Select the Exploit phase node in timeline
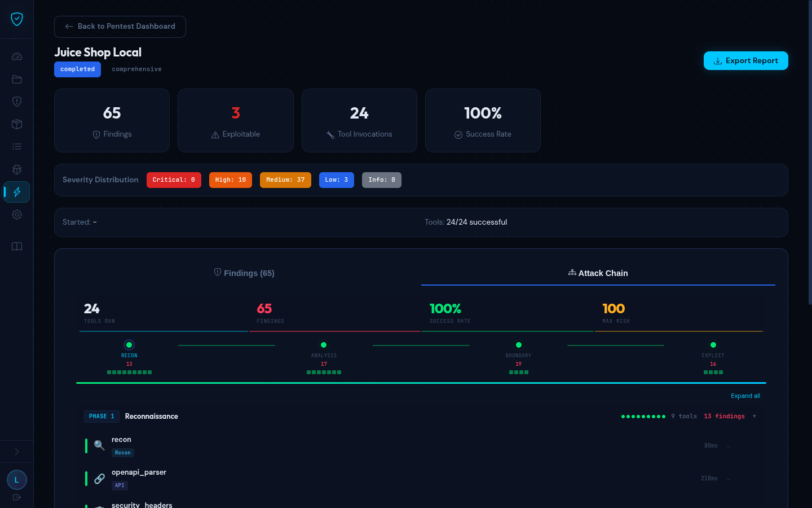Screen dimensions: 812x508 click(713, 345)
